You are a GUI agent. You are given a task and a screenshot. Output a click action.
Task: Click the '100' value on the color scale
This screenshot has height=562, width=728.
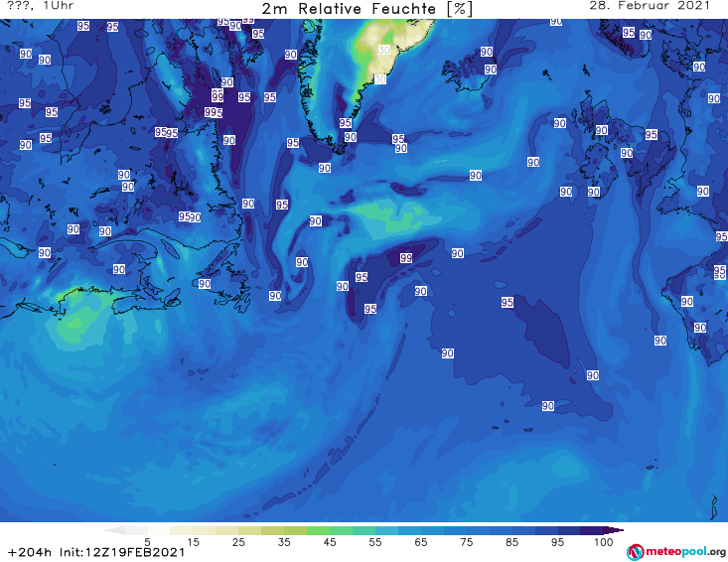pyautogui.click(x=604, y=542)
